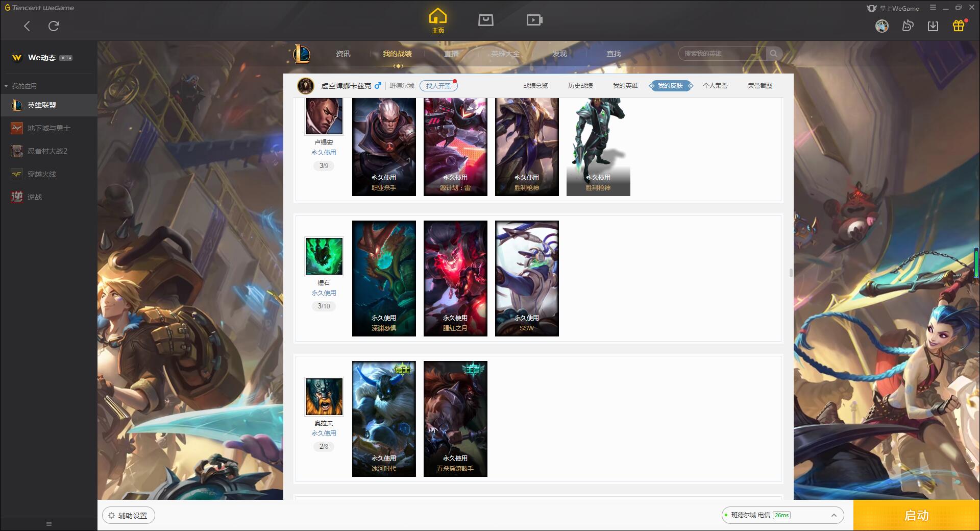Open the 资讯 tab
The height and width of the screenshot is (531, 980).
[x=343, y=54]
